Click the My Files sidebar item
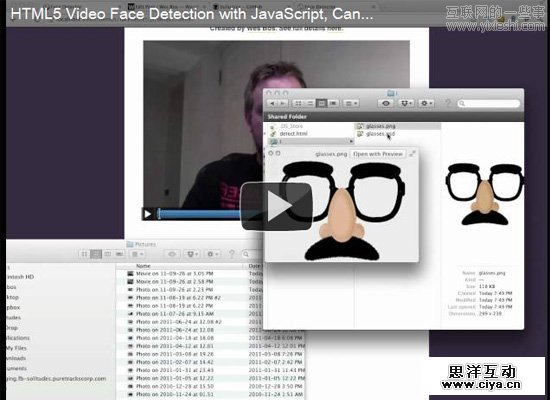 16,348
